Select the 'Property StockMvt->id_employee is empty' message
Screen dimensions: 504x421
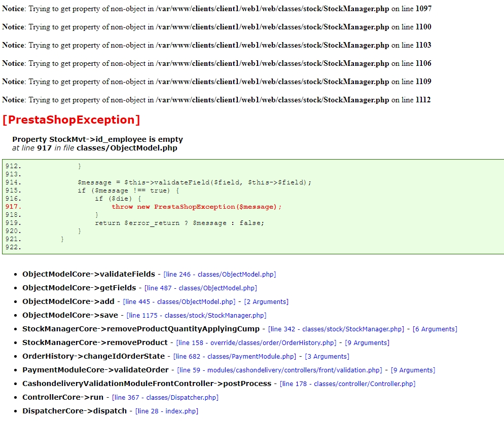click(97, 139)
